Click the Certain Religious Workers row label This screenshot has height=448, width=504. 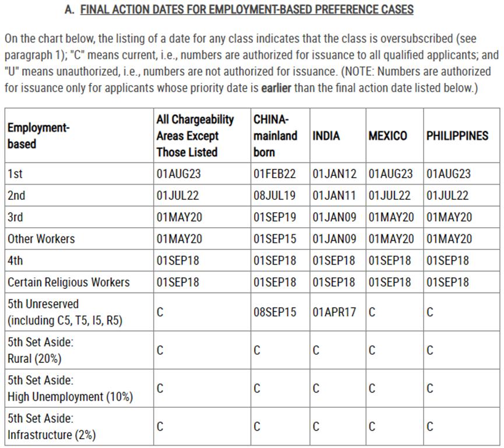coord(69,282)
